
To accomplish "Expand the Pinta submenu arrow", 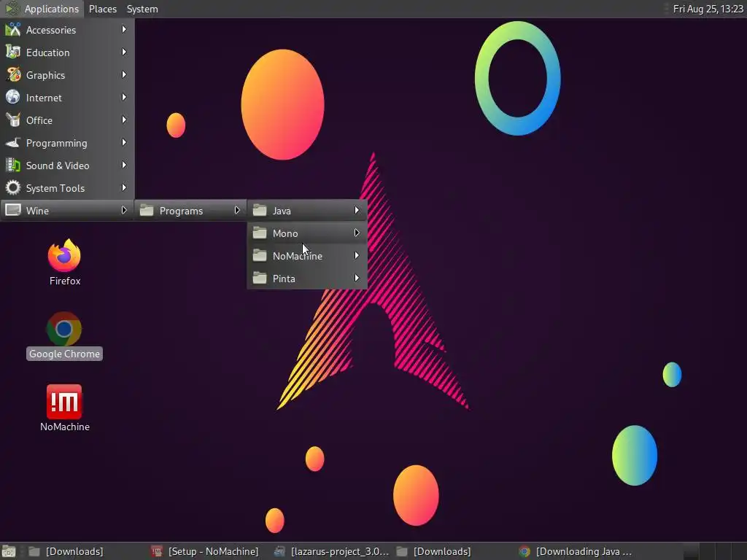I will click(x=356, y=278).
